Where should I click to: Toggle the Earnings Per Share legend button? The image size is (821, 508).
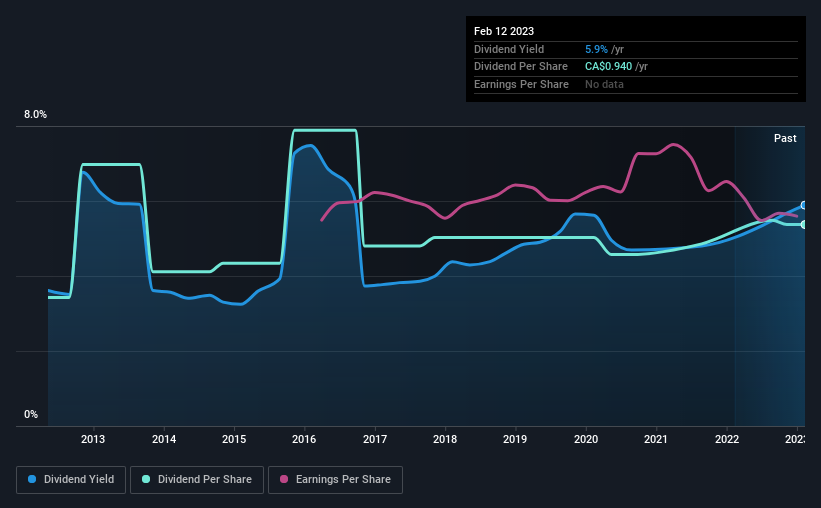click(x=335, y=480)
